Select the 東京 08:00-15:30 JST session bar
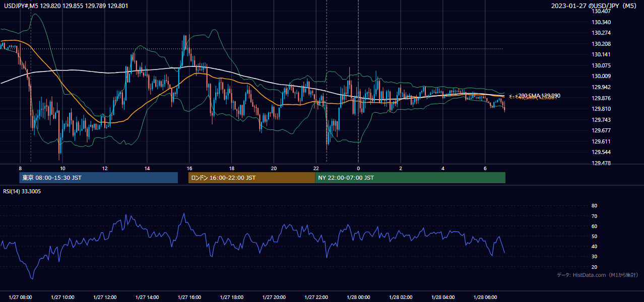 pyautogui.click(x=98, y=178)
